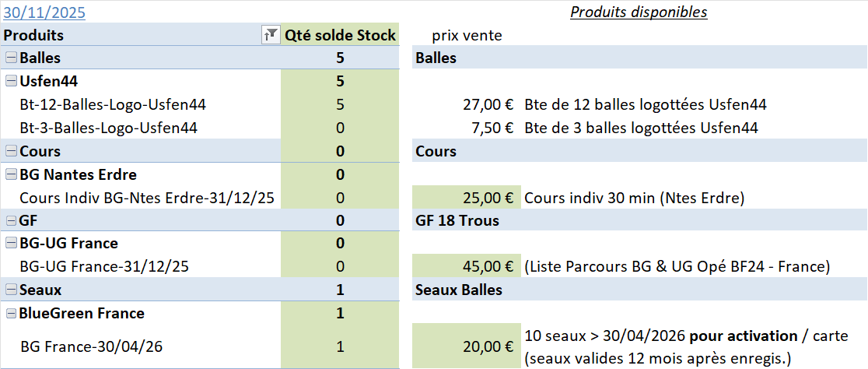This screenshot has height=369, width=868.
Task: Collapse the Seaux group
Action: tap(11, 290)
